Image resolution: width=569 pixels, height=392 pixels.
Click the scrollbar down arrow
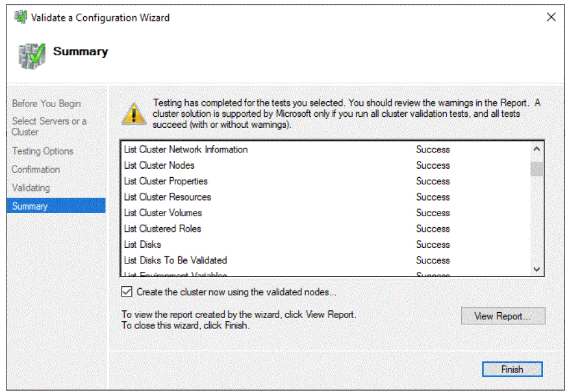click(x=536, y=270)
